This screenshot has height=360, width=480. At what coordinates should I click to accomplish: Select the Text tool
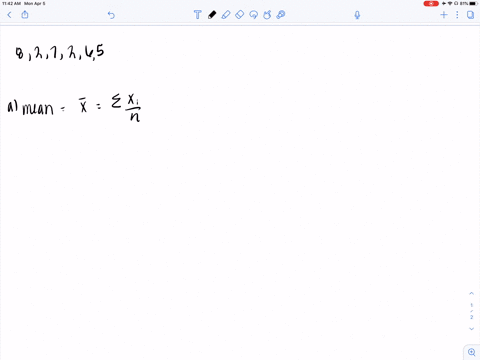(197, 15)
